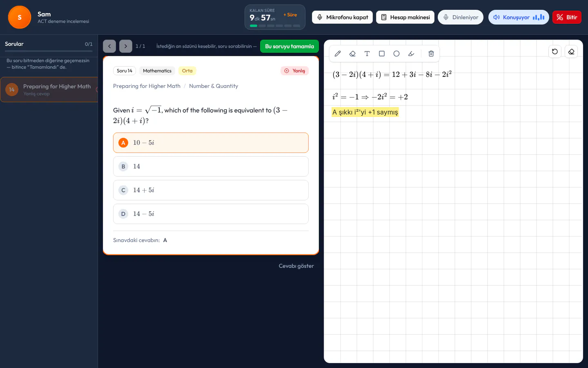Go to the next question arrow
Viewport: 588px width, 368px height.
tap(126, 46)
